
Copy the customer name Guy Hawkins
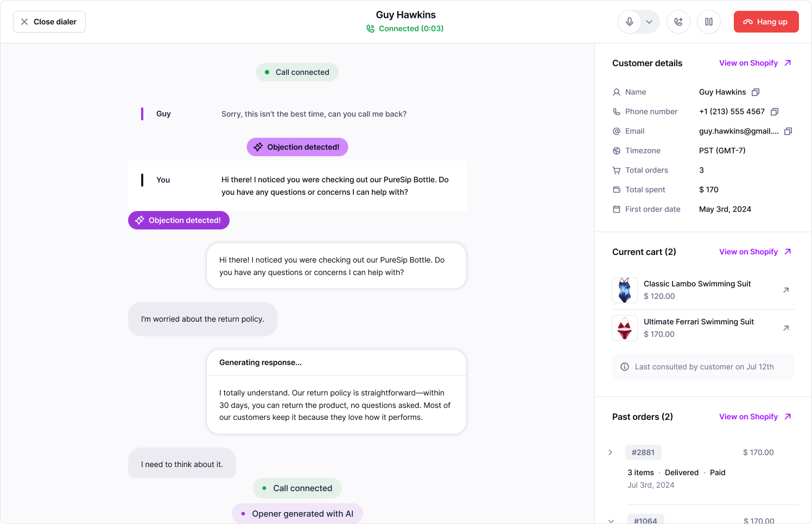click(756, 92)
